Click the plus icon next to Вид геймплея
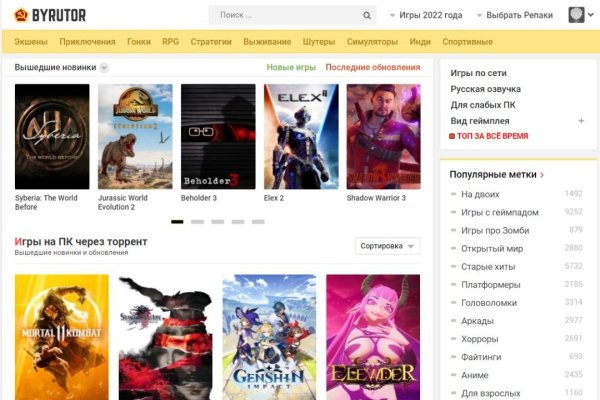600x400 pixels. pos(581,121)
